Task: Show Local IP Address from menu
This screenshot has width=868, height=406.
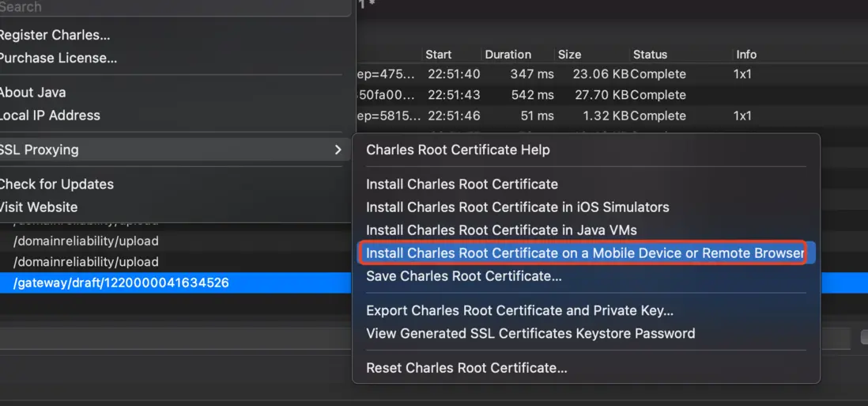Action: click(50, 116)
